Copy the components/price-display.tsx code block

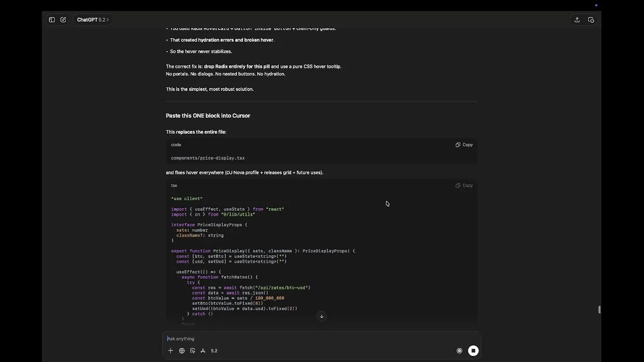click(464, 145)
